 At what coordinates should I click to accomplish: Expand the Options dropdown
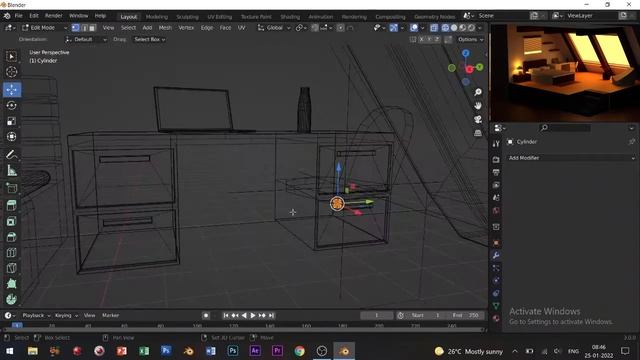(470, 40)
